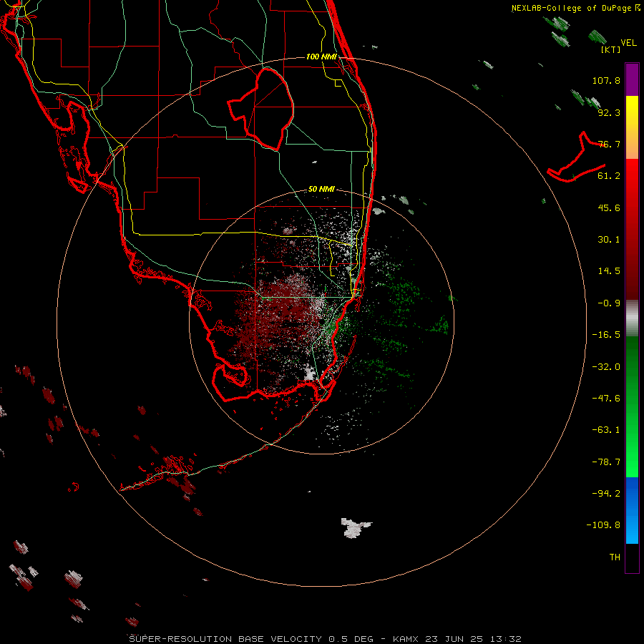Click the -63.1 legend value
Screen dimensions: 644x644
606,430
